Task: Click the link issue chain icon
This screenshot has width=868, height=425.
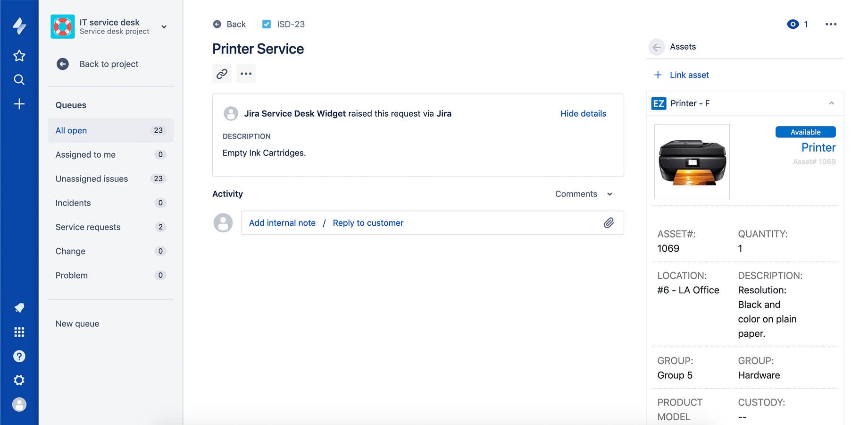Action: [222, 74]
